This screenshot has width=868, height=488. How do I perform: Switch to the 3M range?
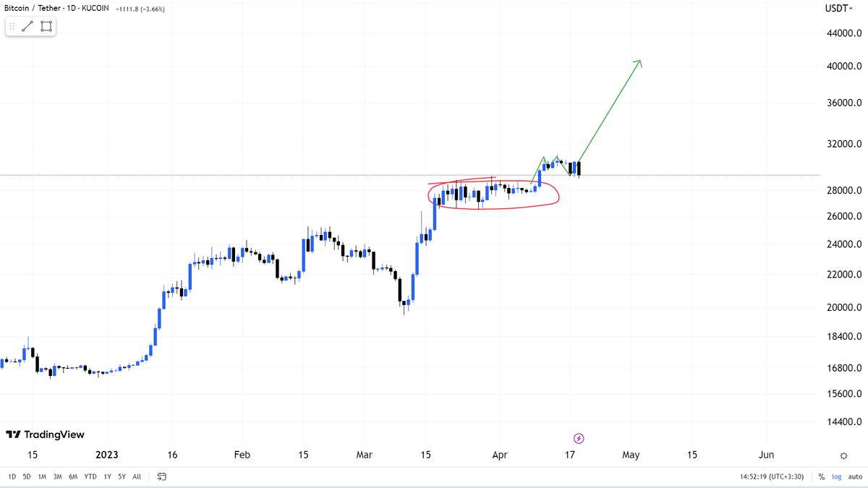pos(57,476)
